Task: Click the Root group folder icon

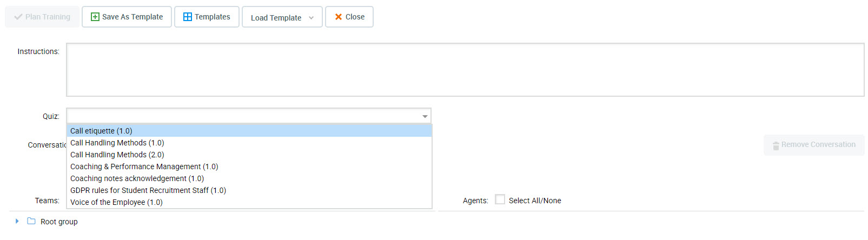Action: 31,221
